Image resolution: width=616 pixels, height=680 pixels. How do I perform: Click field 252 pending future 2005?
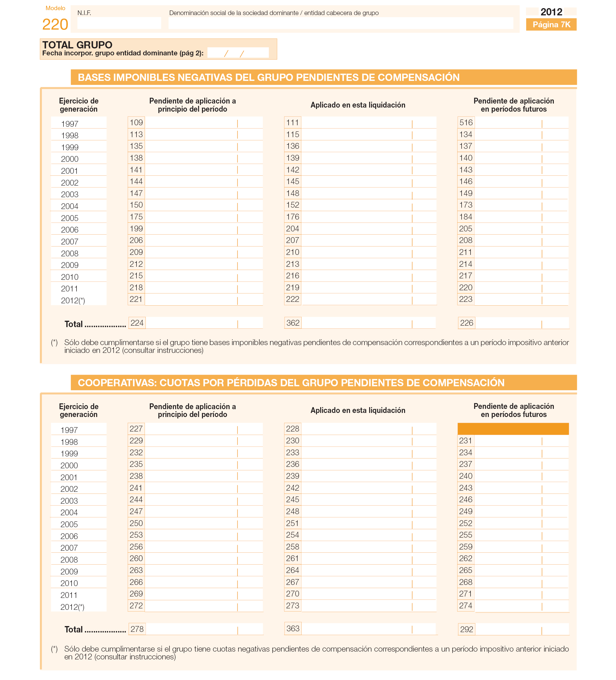(521, 523)
